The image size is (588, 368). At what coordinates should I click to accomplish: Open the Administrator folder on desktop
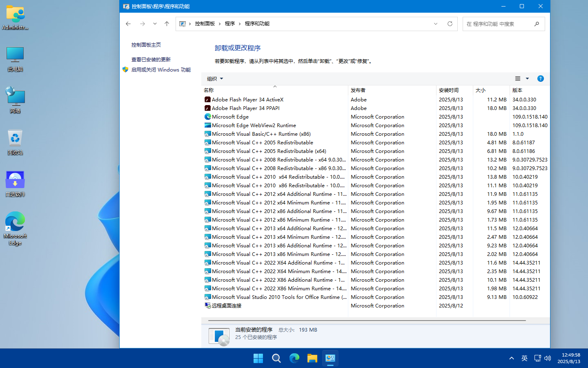pyautogui.click(x=15, y=18)
